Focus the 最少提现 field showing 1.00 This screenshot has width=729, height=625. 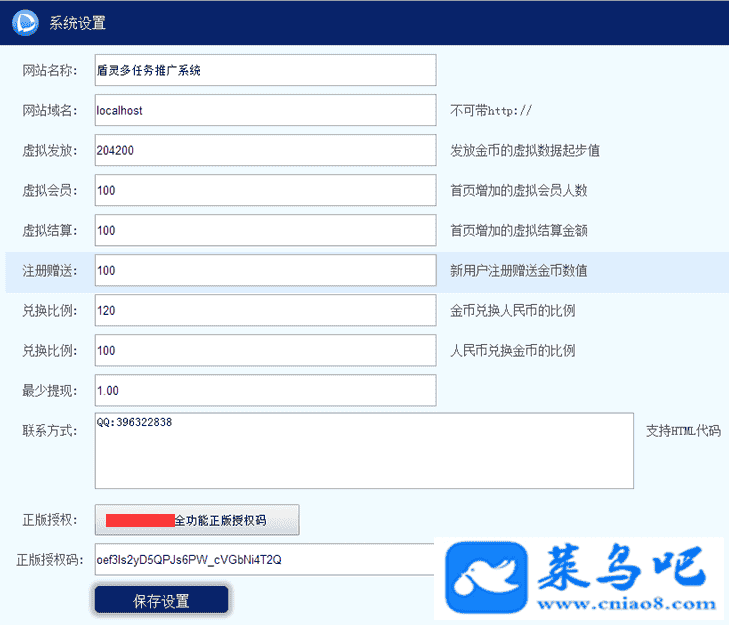click(x=265, y=390)
